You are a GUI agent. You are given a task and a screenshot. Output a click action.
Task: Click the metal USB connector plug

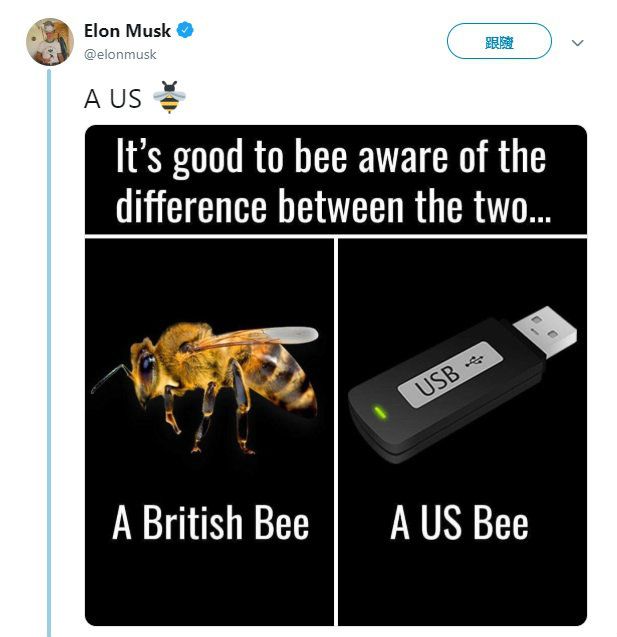tap(545, 332)
